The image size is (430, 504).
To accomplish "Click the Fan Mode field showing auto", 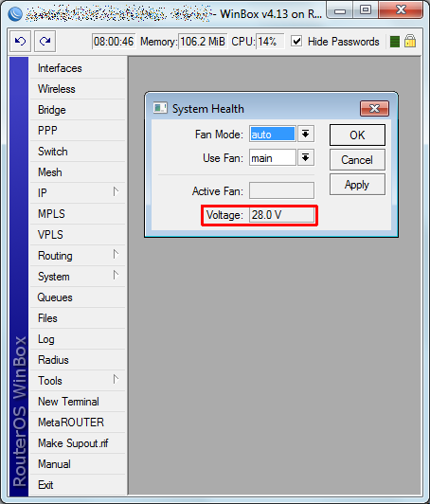I will coord(273,134).
